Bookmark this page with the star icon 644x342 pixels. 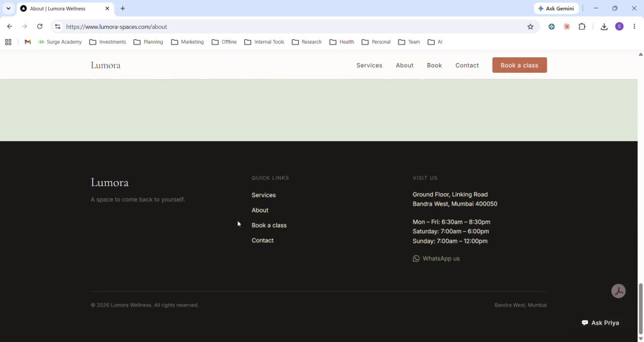(530, 26)
